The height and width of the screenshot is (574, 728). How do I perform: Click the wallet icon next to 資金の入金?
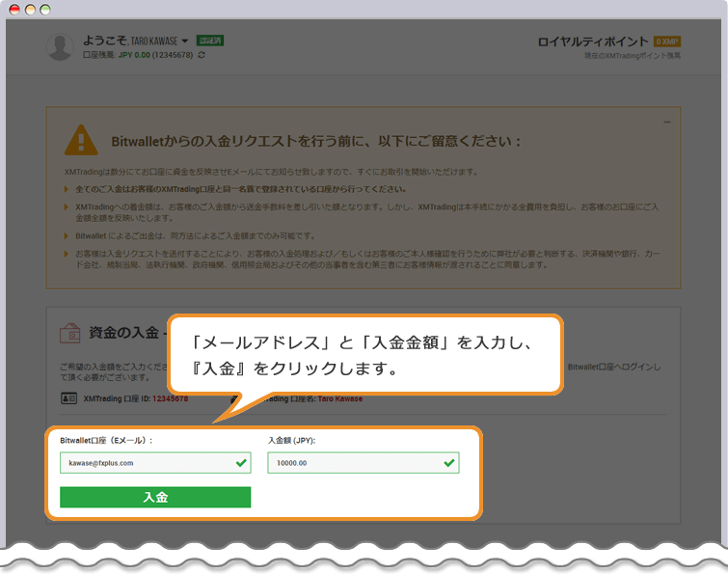[69, 334]
